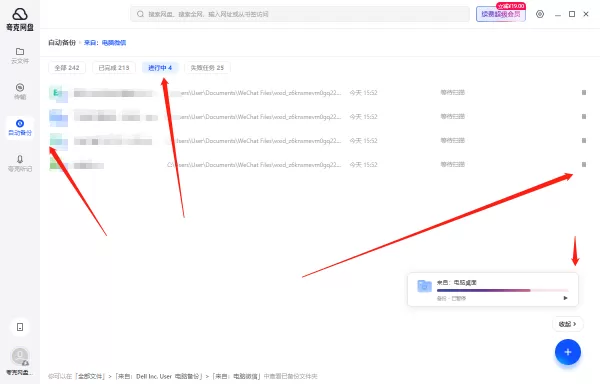Screen dimensions: 600x384
Task: Open the 传输 transfer section
Action: (20, 91)
